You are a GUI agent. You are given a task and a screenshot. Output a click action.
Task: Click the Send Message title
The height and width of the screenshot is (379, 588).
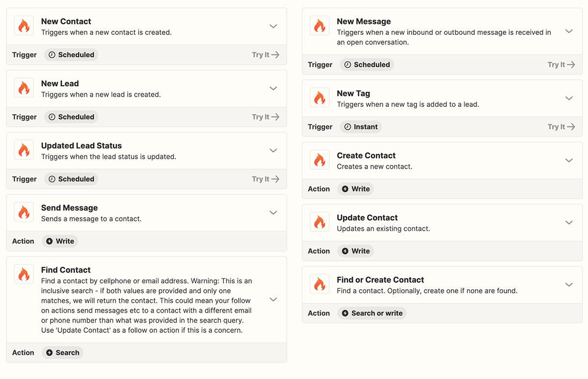[x=70, y=208]
